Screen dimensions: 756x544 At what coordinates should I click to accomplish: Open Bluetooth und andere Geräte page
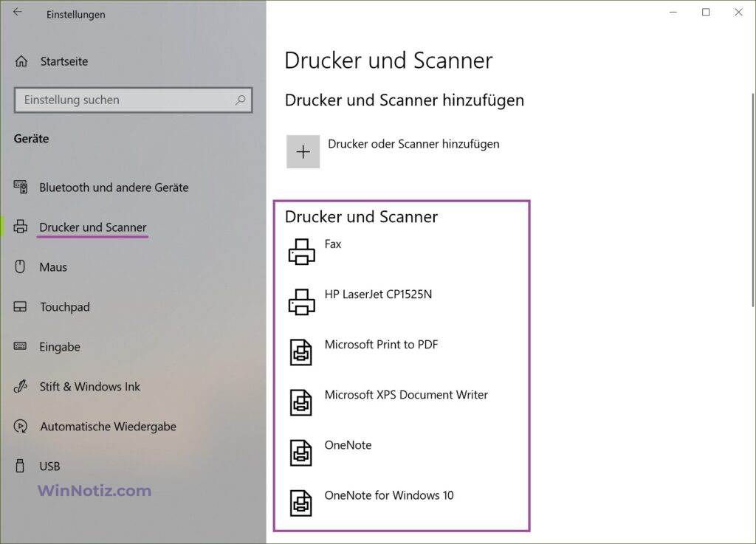pyautogui.click(x=114, y=187)
